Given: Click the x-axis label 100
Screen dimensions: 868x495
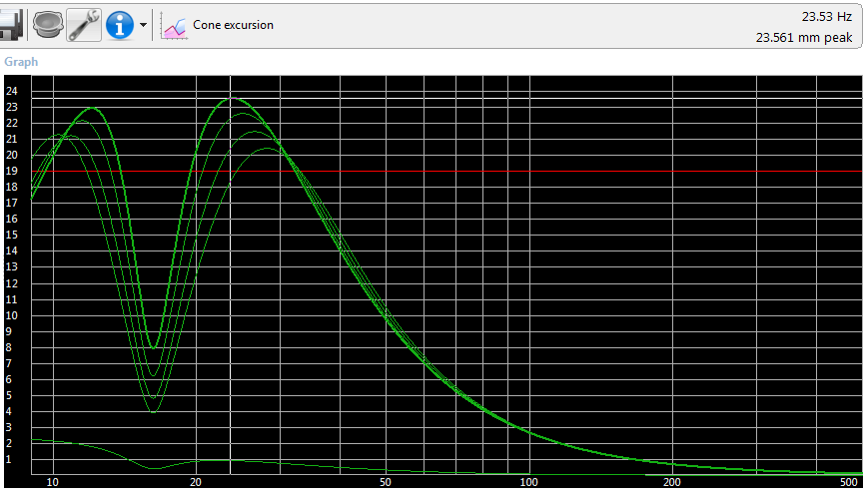Looking at the screenshot, I should click(x=528, y=482).
